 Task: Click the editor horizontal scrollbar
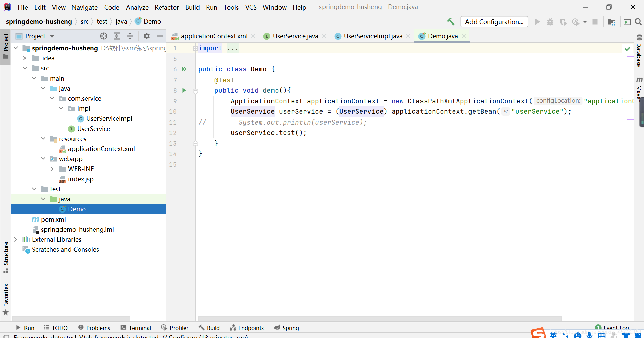(380, 319)
